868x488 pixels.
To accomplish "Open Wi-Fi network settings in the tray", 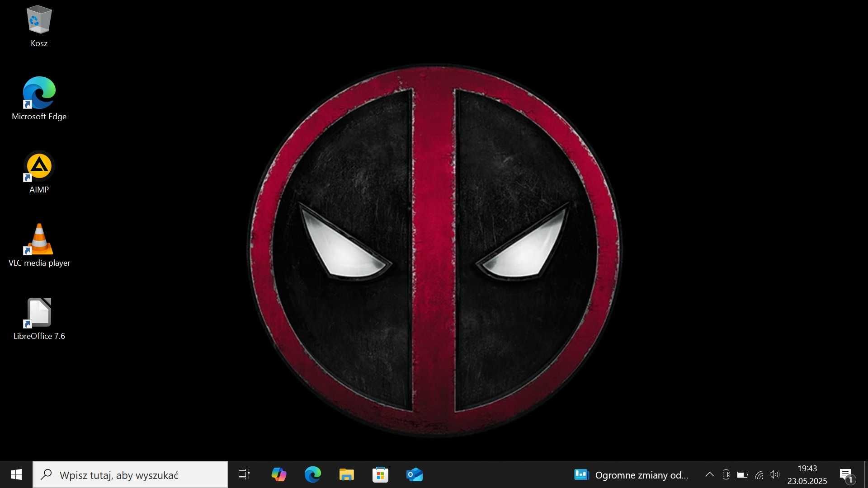I will (x=759, y=474).
